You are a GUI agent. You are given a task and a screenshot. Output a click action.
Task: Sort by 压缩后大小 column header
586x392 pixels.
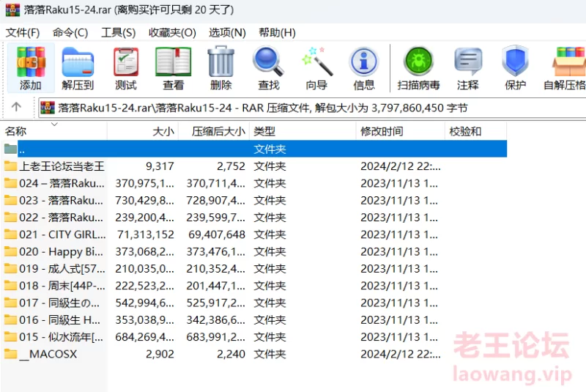[214, 131]
